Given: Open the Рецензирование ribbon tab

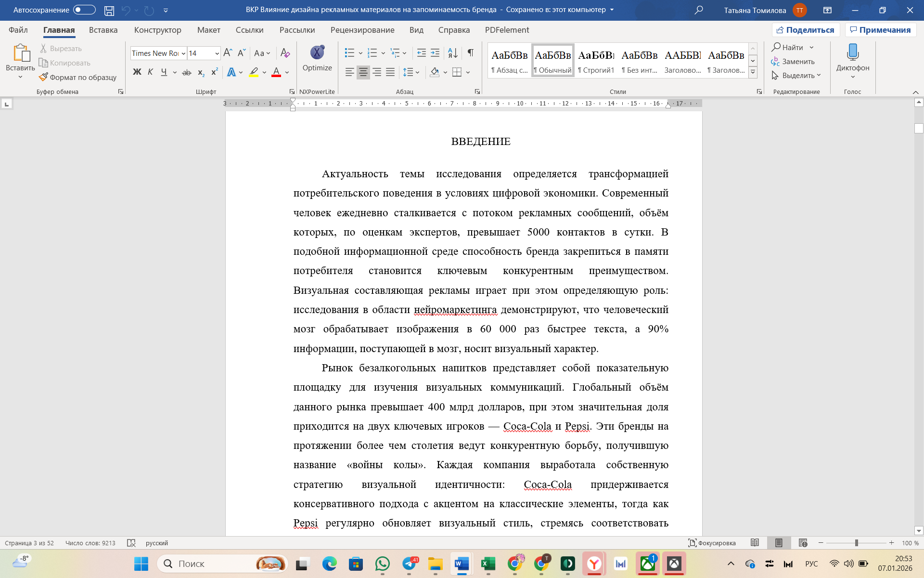Looking at the screenshot, I should 362,30.
